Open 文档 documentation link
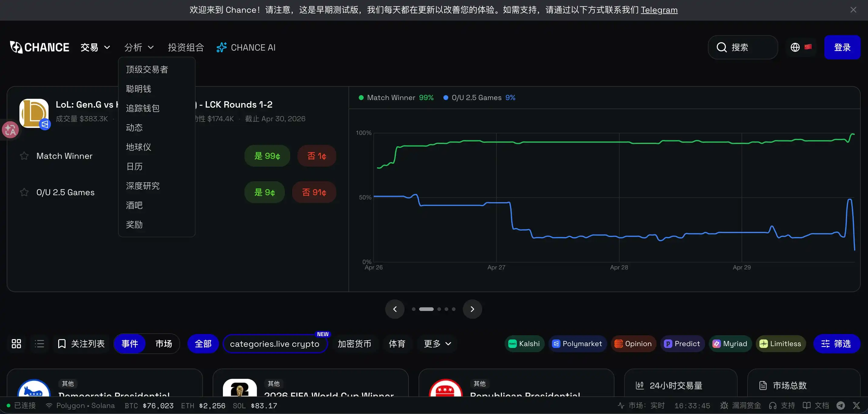Screen dimensions: 868x414 click(816, 406)
